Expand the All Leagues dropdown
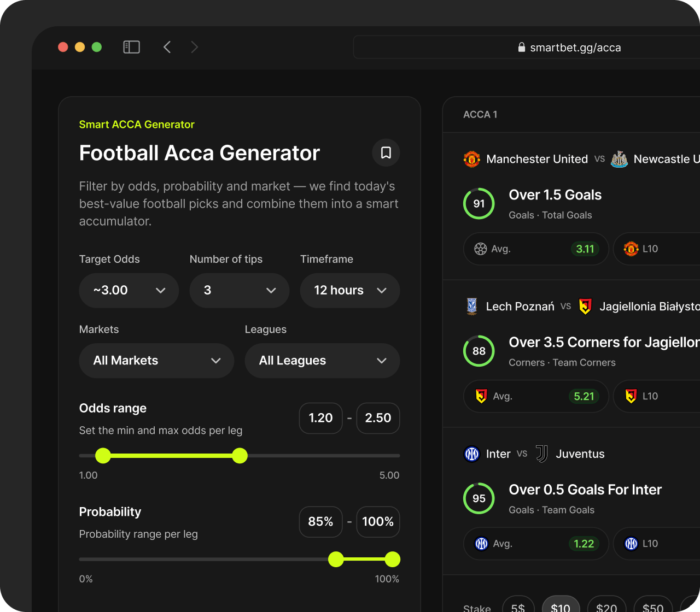 click(x=322, y=361)
